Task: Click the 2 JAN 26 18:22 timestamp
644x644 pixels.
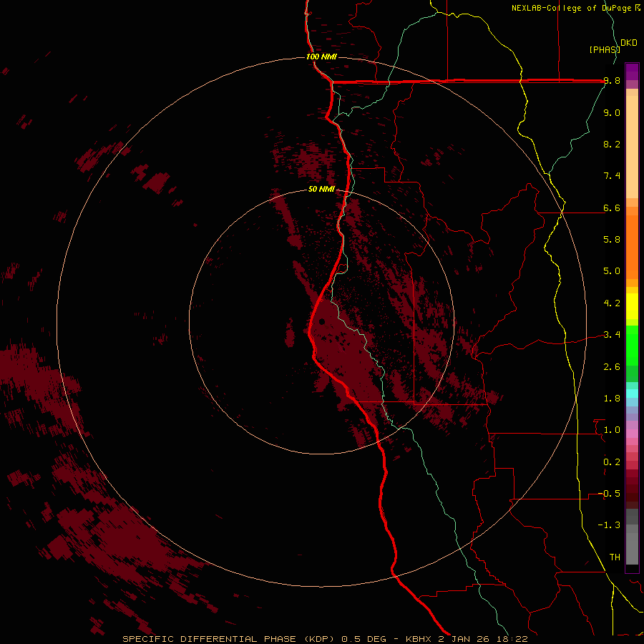Action: click(483, 639)
